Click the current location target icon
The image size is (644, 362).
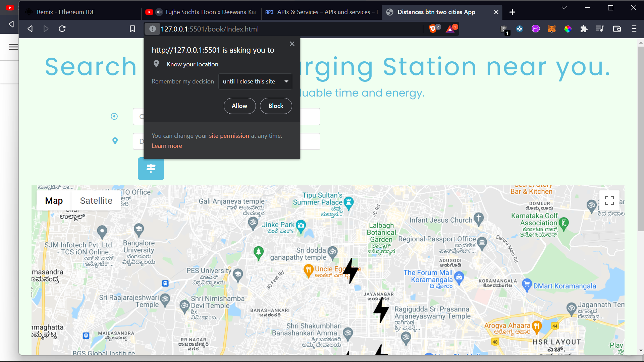coord(114,116)
